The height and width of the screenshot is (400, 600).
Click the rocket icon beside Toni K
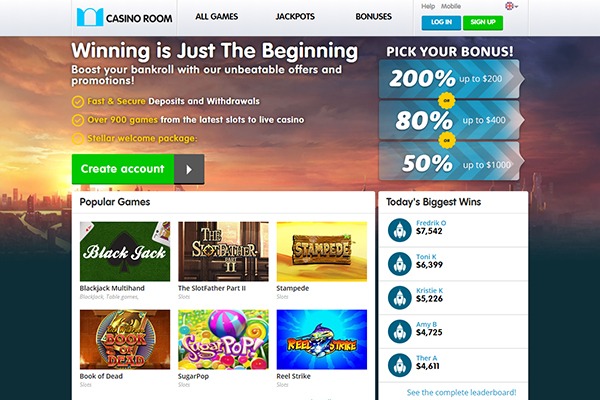point(399,264)
